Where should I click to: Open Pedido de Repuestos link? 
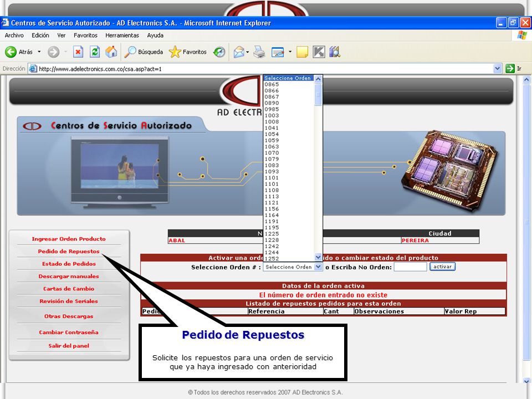click(69, 252)
